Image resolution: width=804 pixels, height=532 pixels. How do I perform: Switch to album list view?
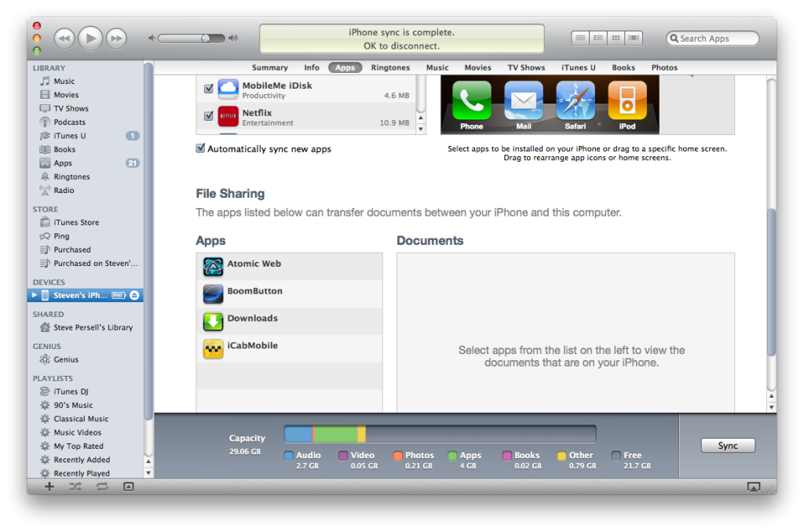point(598,38)
